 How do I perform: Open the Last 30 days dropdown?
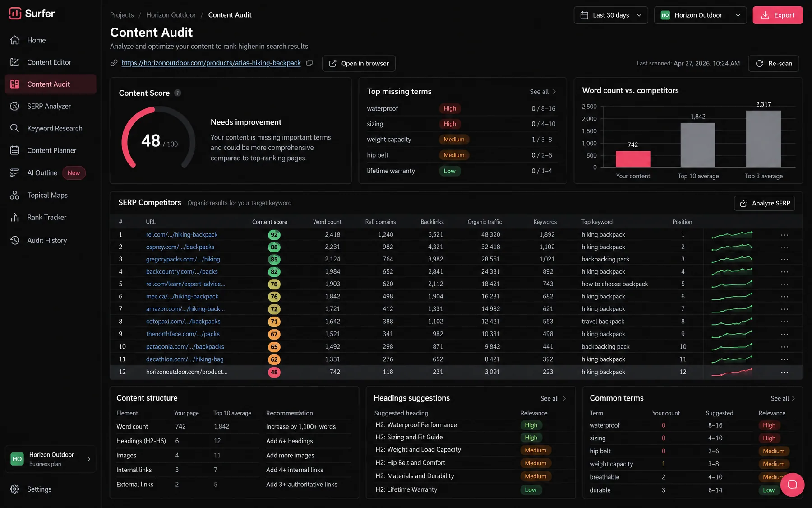[x=611, y=15]
